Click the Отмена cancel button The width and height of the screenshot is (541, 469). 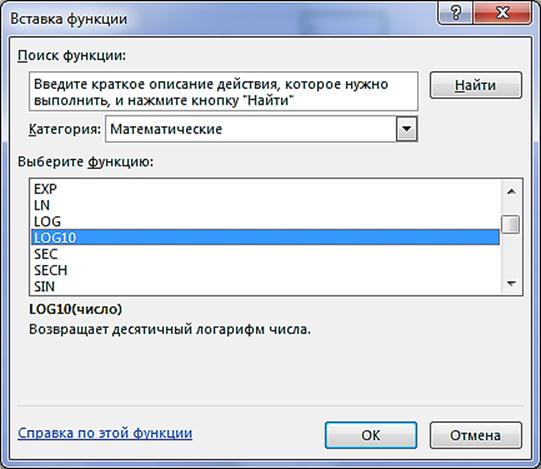pos(475,435)
